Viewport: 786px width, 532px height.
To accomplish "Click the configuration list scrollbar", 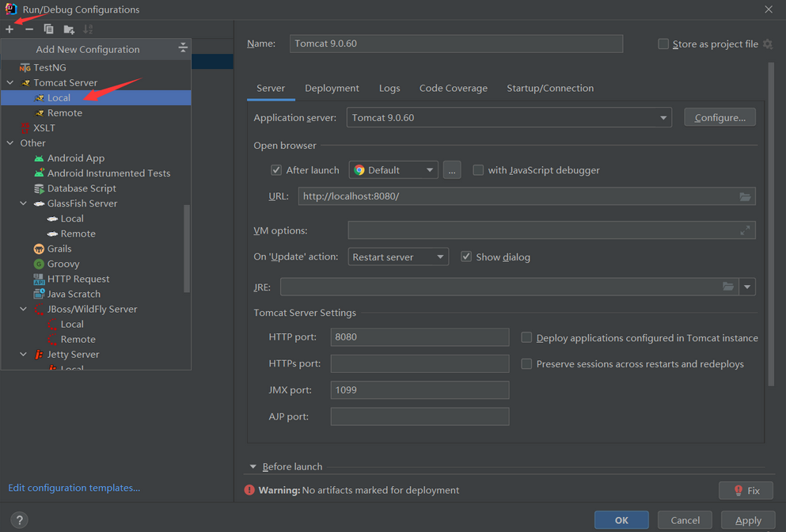I will click(x=187, y=249).
